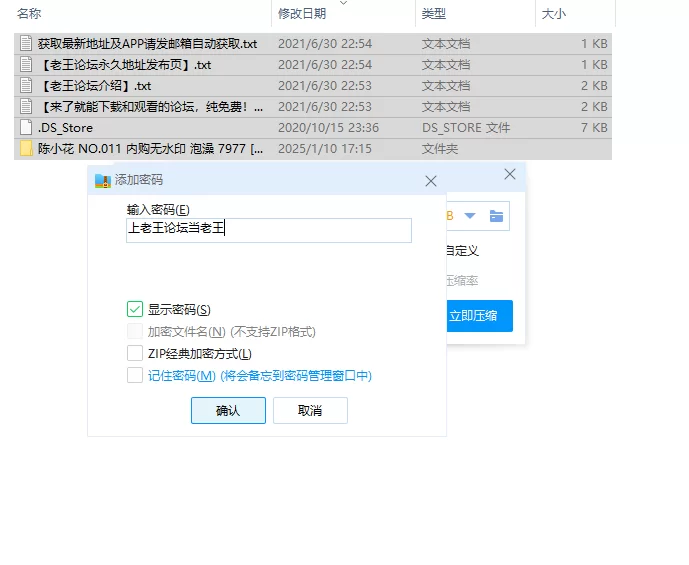Select file 【来了就能下载和观看的论坛，纯免费！
689x565 pixels.
[150, 107]
